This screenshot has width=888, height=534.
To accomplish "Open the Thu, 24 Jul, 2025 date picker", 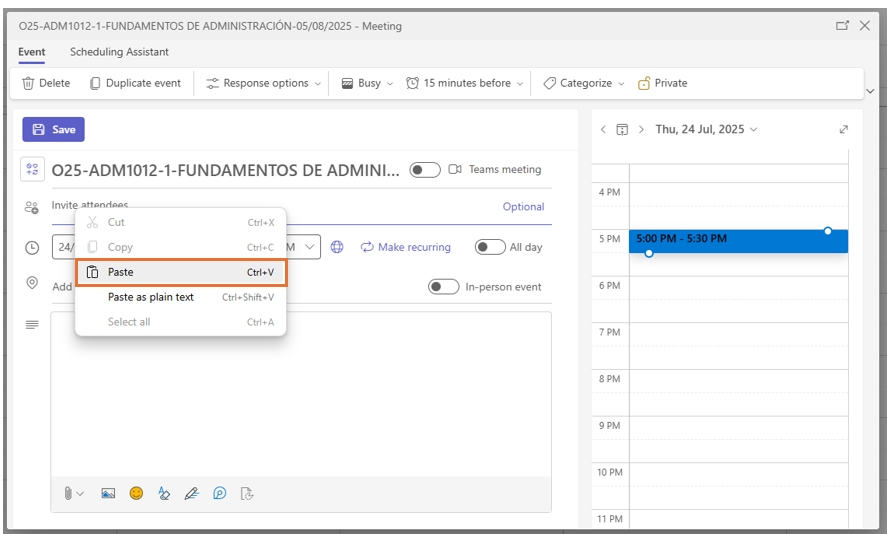I will pos(706,130).
